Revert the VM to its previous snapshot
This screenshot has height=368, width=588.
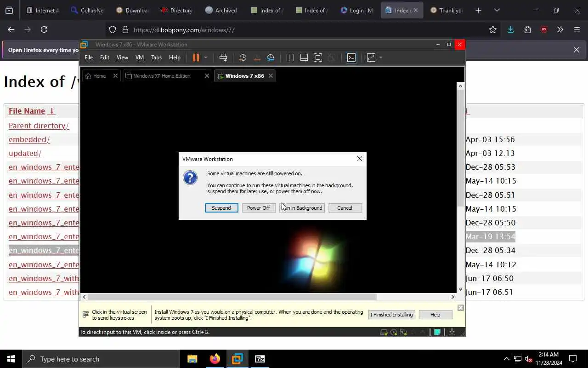[x=257, y=57]
